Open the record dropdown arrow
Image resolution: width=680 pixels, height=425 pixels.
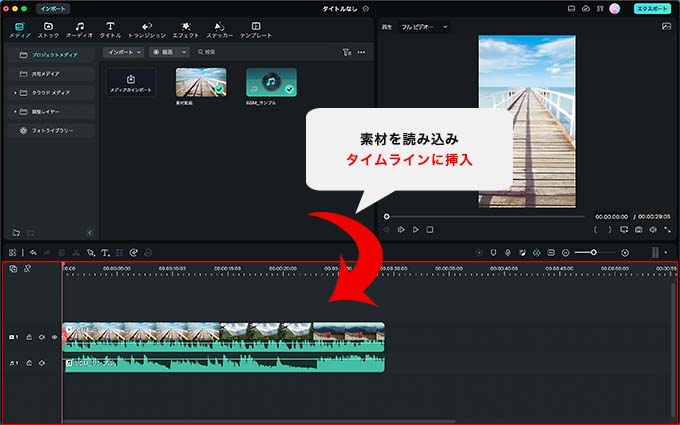click(184, 52)
